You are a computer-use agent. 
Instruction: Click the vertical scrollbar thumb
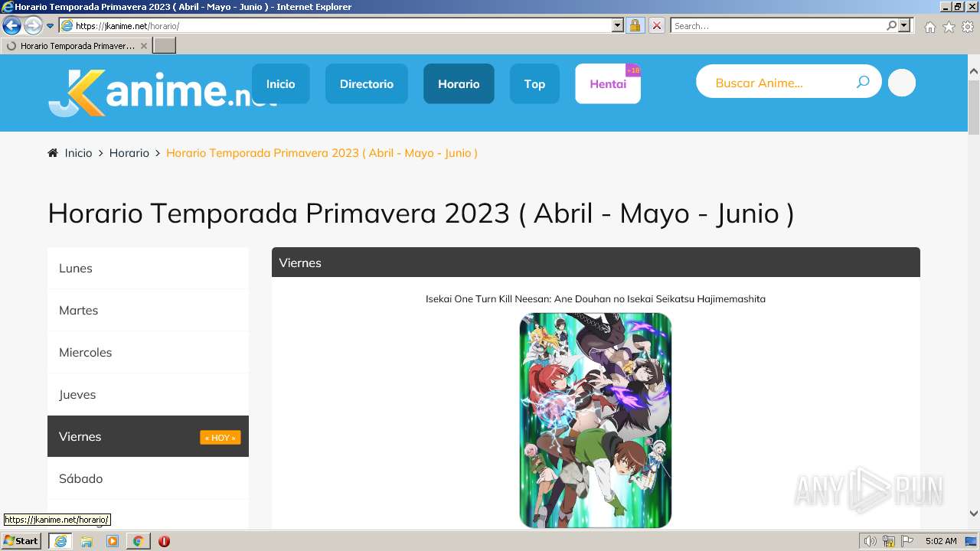click(x=974, y=106)
